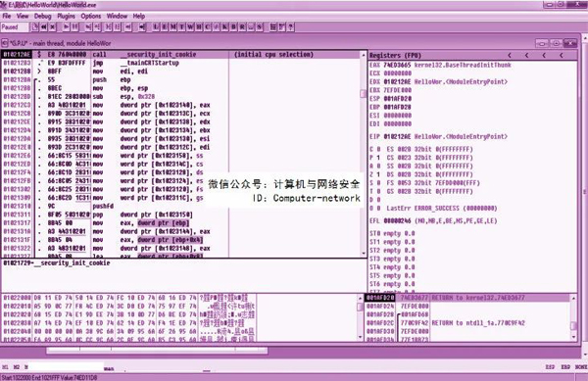The width and height of the screenshot is (588, 381).
Task: Click the Debugging options toolbar icon
Action: coord(273,27)
